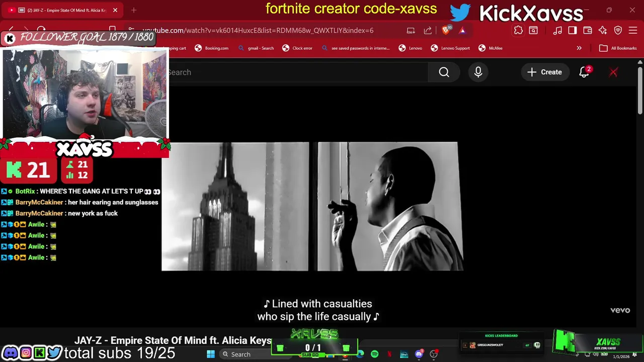Open the Brave Rewards triangle icon
The height and width of the screenshot is (362, 644).
point(462,30)
